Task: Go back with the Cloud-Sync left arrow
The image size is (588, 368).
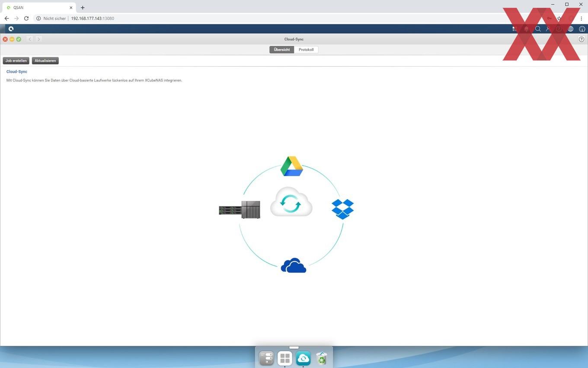Action: (30, 39)
